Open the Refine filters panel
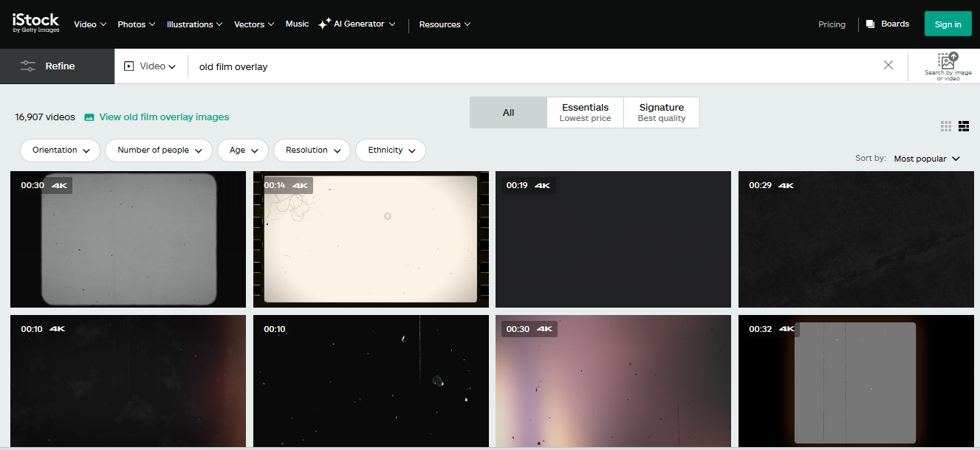Screen dimensions: 980x450 [x=57, y=66]
